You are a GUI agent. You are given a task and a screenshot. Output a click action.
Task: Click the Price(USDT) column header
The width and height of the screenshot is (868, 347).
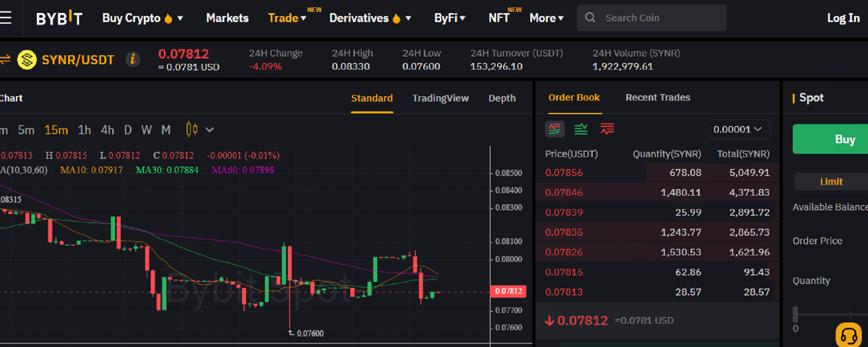(571, 154)
